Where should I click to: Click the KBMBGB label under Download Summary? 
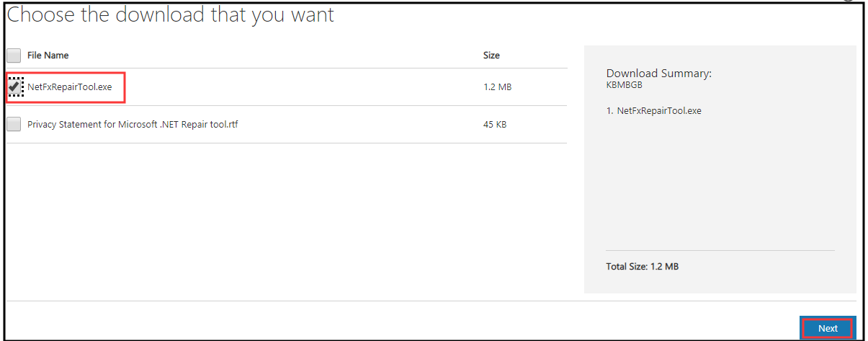pos(625,85)
